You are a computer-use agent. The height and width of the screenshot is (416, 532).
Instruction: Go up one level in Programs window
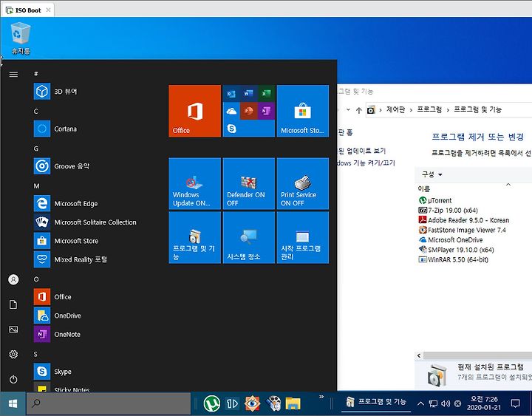click(358, 110)
